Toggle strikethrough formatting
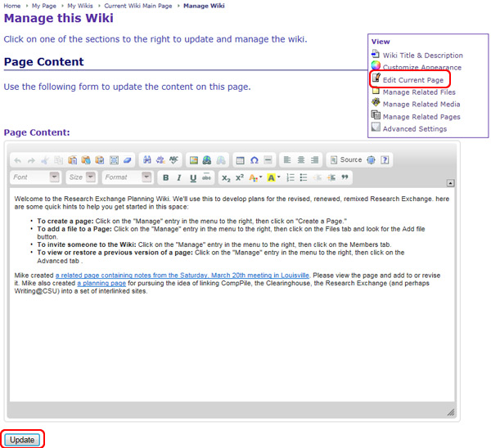Screen dimensions: 491x448 point(207,177)
